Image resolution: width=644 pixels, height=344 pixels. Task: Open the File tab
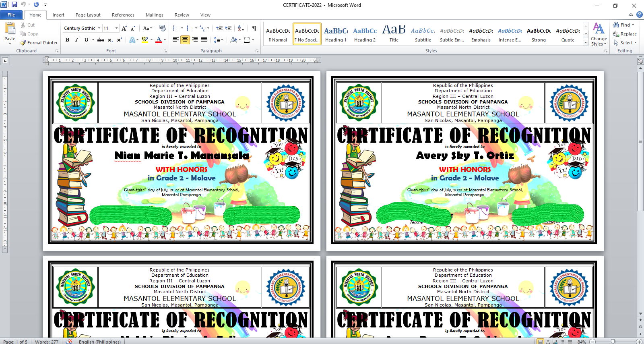click(x=11, y=15)
